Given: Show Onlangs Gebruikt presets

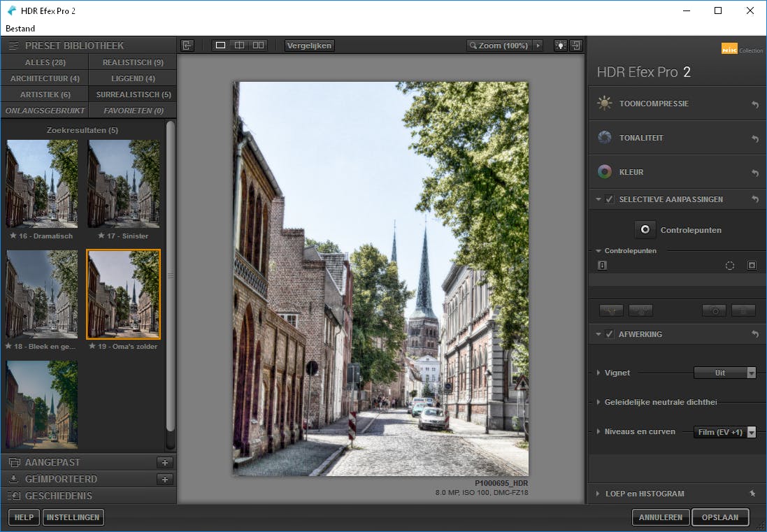Looking at the screenshot, I should pyautogui.click(x=45, y=110).
